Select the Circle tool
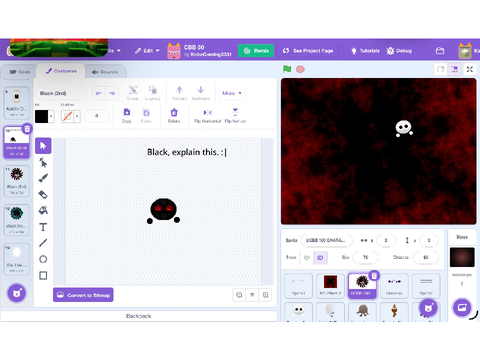 [x=43, y=259]
